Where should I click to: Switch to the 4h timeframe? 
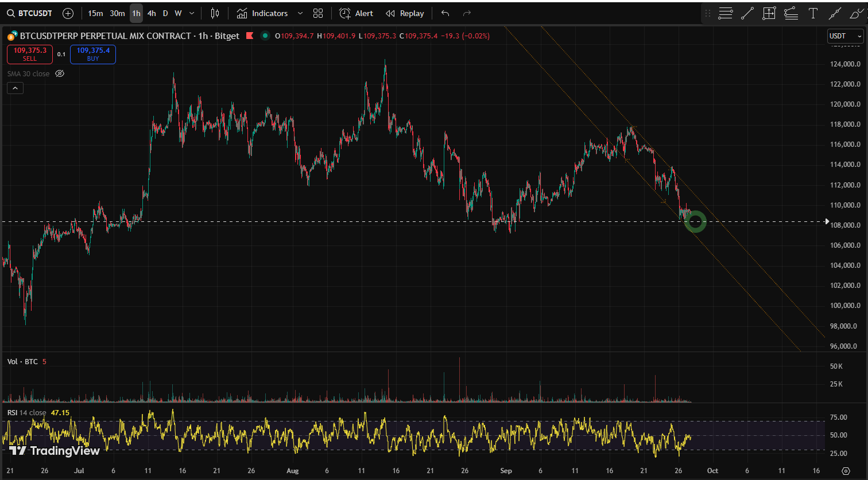coord(151,13)
